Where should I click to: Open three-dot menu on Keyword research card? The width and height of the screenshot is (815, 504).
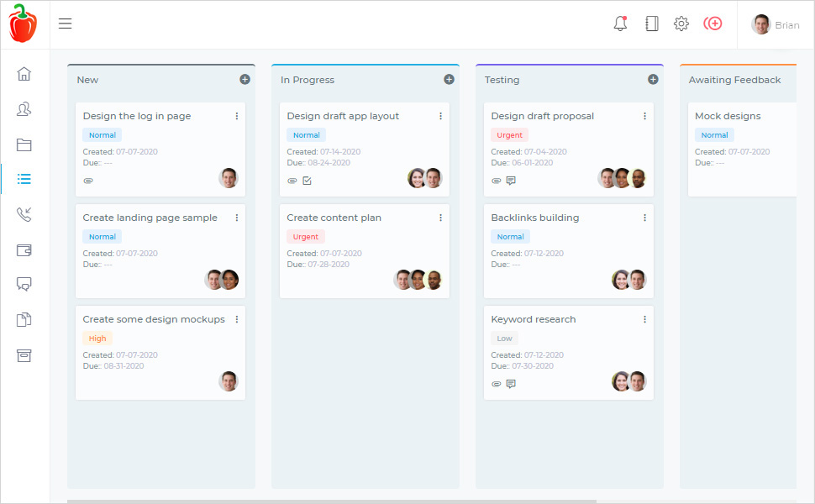click(645, 319)
